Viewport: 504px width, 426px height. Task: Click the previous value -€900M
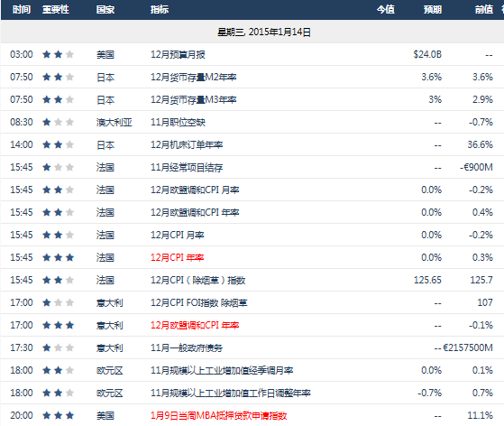(x=476, y=167)
